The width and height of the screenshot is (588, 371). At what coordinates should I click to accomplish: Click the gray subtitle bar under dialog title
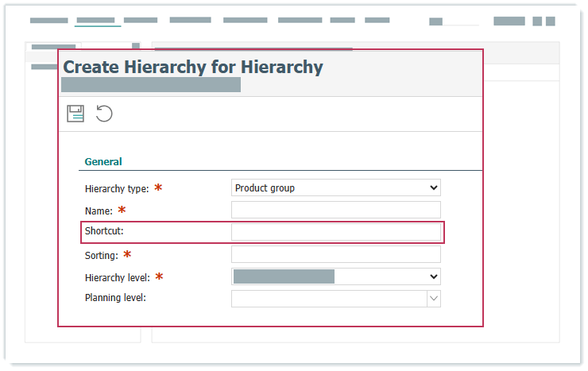pos(151,85)
